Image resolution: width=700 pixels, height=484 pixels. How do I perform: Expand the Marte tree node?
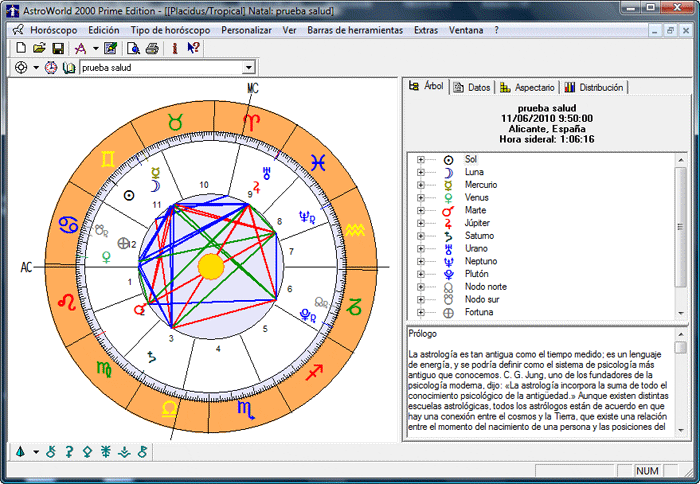(421, 210)
